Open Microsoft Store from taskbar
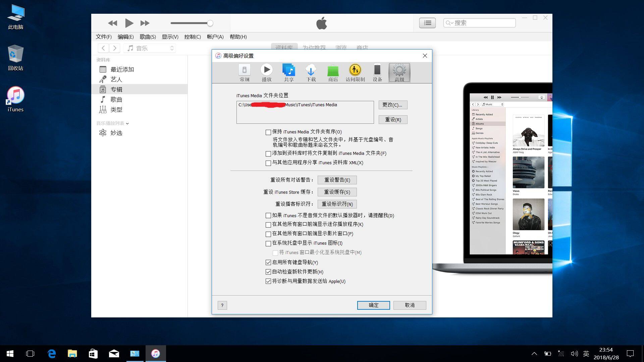 coord(93,354)
